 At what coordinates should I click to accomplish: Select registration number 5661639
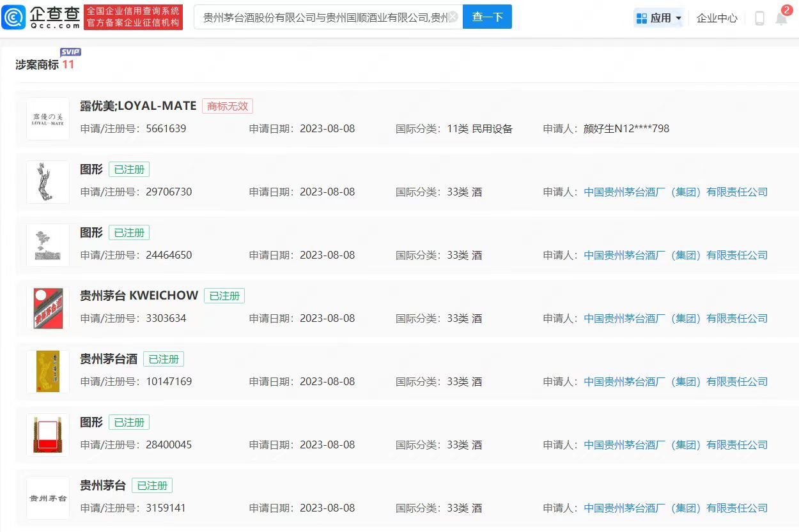pyautogui.click(x=166, y=128)
